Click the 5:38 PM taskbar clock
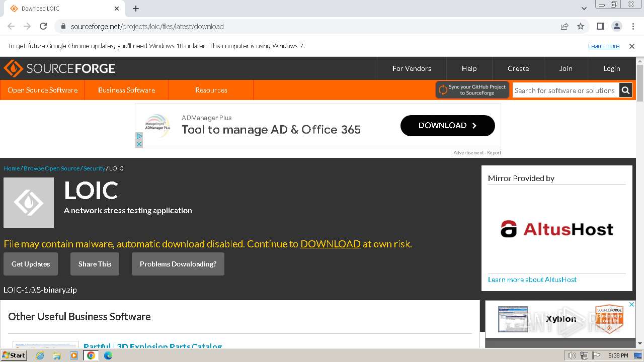Image resolution: width=644 pixels, height=362 pixels. 618,355
